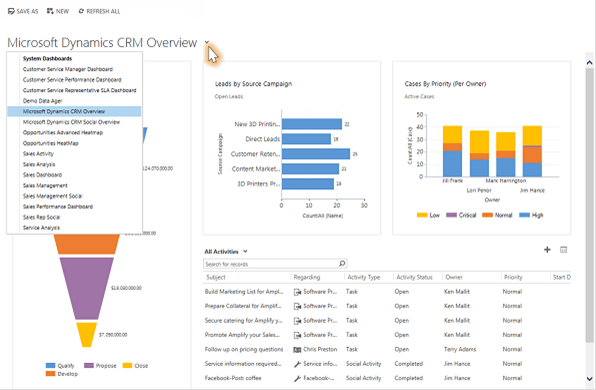The width and height of the screenshot is (596, 390).
Task: Click wrench icon beside Facebook regarding
Action: pos(297,379)
